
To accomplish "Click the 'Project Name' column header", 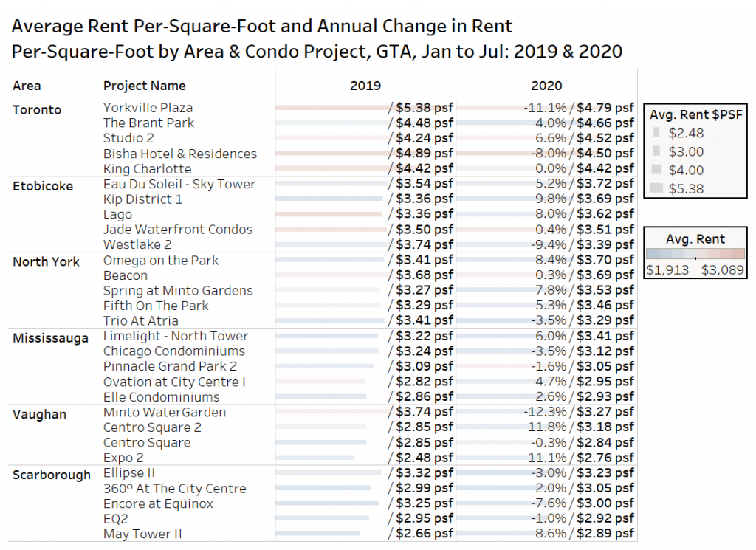I will [144, 86].
